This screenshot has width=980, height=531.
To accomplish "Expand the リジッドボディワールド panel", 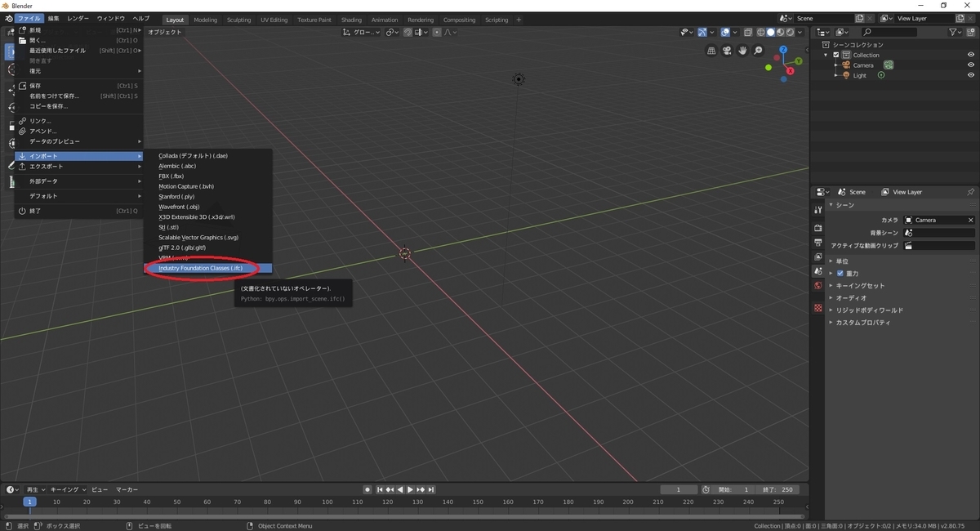I will [x=870, y=310].
